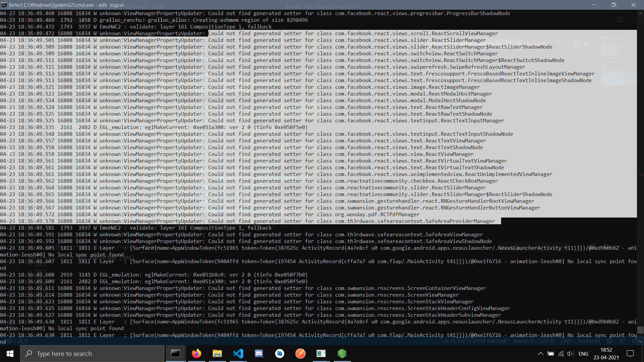Click the Type here to search box
The image size is (644, 362).
point(92,354)
